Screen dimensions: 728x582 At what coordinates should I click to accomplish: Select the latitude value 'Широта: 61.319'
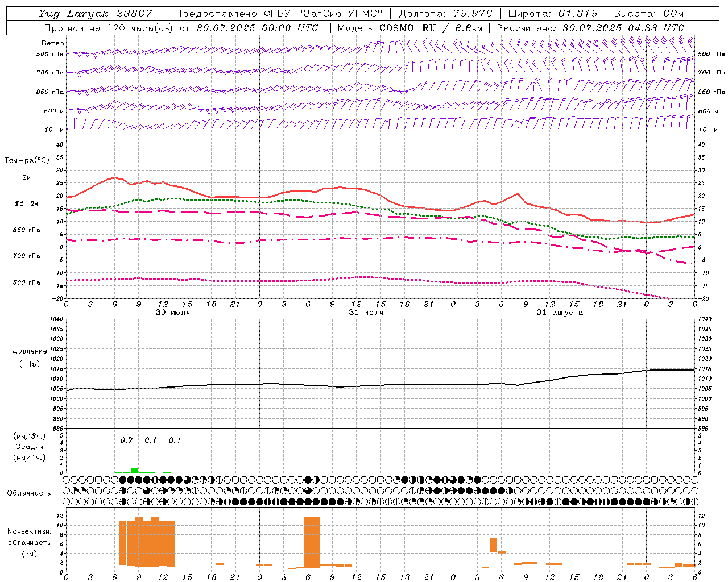553,14
